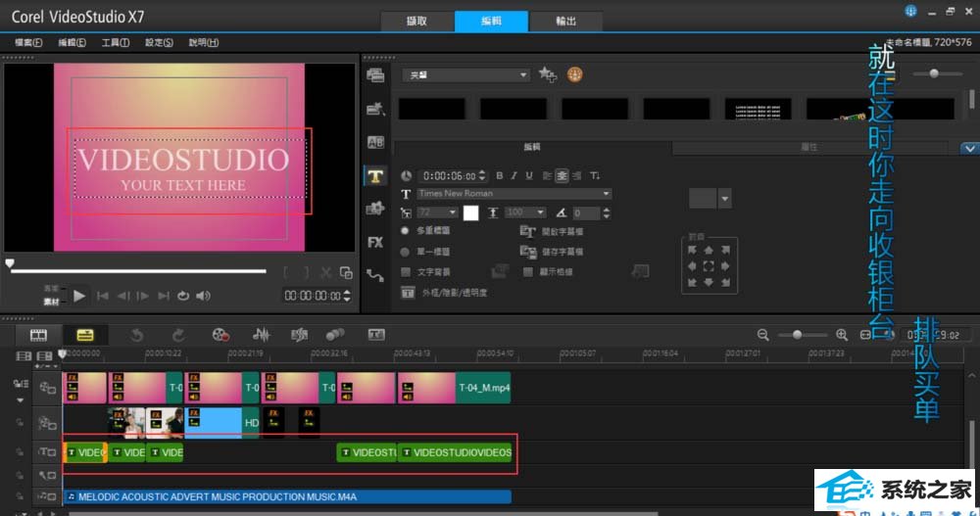Open the 檔案(F) File menu

[28, 42]
